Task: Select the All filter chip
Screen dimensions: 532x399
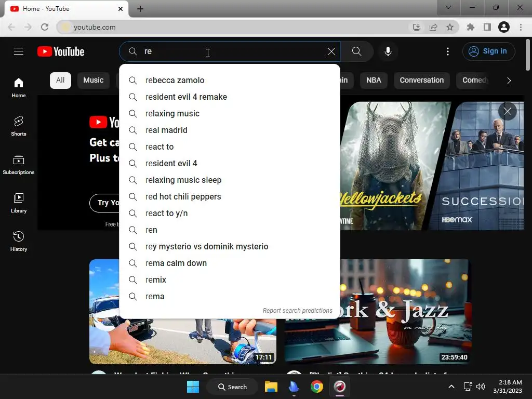Action: pyautogui.click(x=60, y=81)
